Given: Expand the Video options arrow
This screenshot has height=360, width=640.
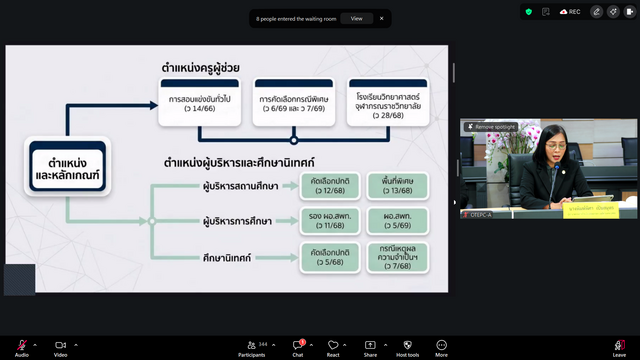Looking at the screenshot, I should click(76, 345).
